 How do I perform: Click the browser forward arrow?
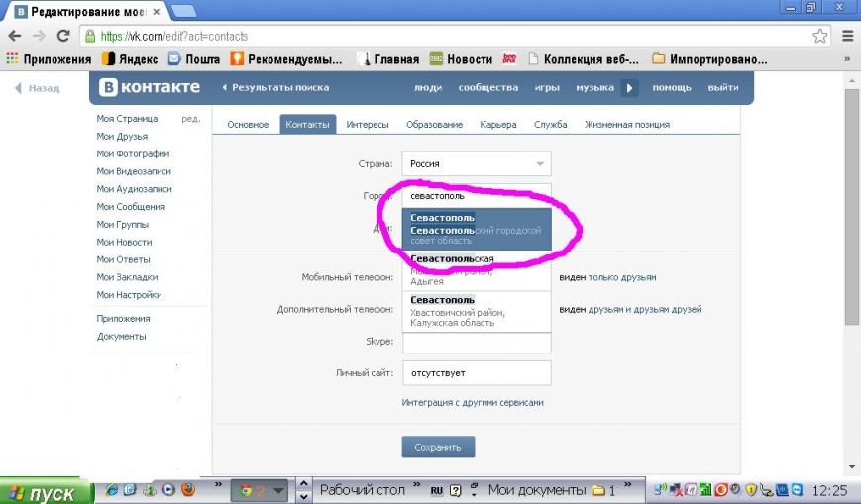(39, 36)
